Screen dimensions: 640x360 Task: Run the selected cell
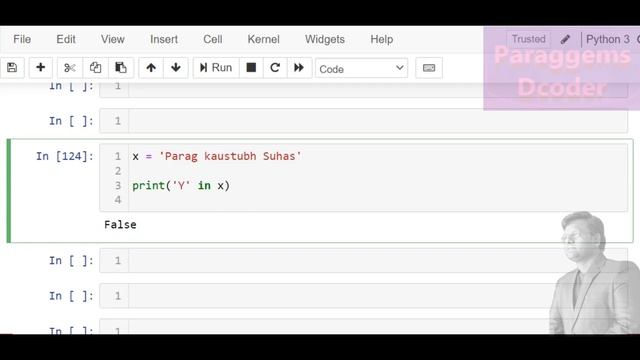[x=216, y=68]
